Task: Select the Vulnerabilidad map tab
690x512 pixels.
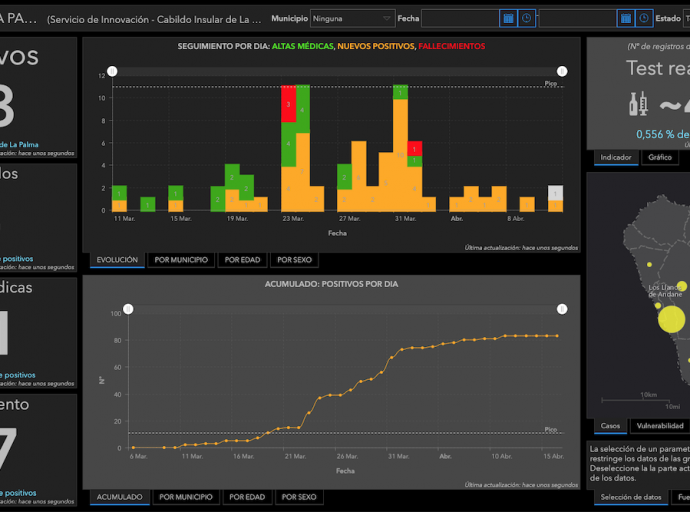Action: (x=660, y=426)
